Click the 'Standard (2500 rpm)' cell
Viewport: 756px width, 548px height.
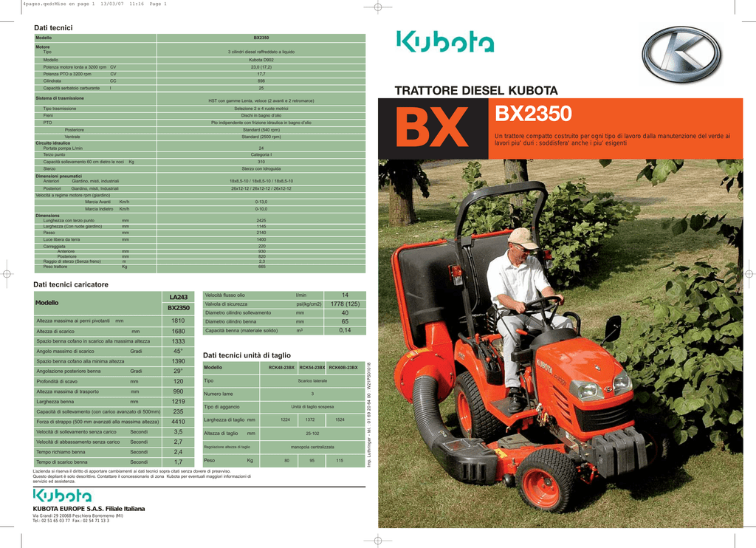pos(261,137)
